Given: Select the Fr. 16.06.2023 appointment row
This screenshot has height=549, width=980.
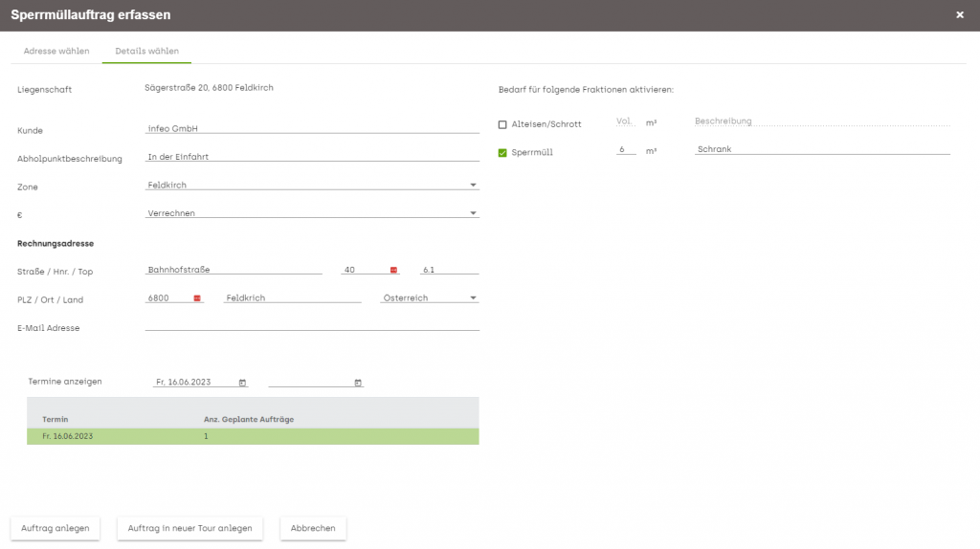Looking at the screenshot, I should [253, 436].
